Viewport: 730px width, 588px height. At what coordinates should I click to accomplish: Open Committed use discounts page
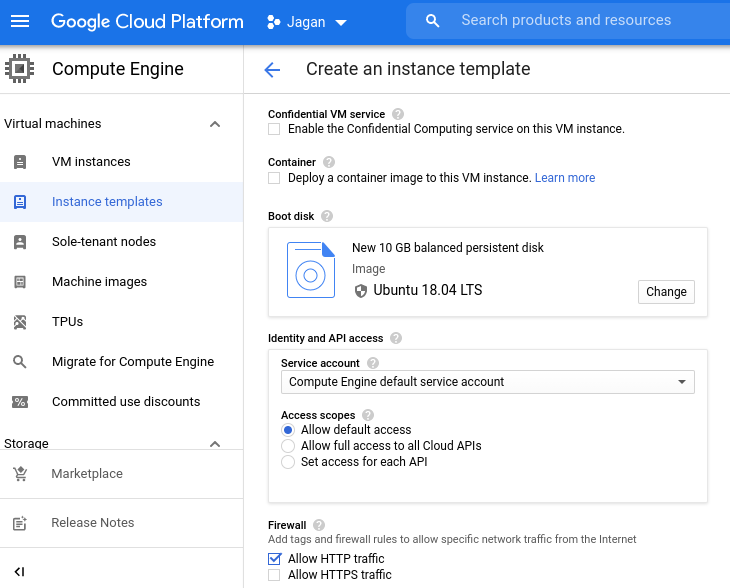click(x=126, y=402)
